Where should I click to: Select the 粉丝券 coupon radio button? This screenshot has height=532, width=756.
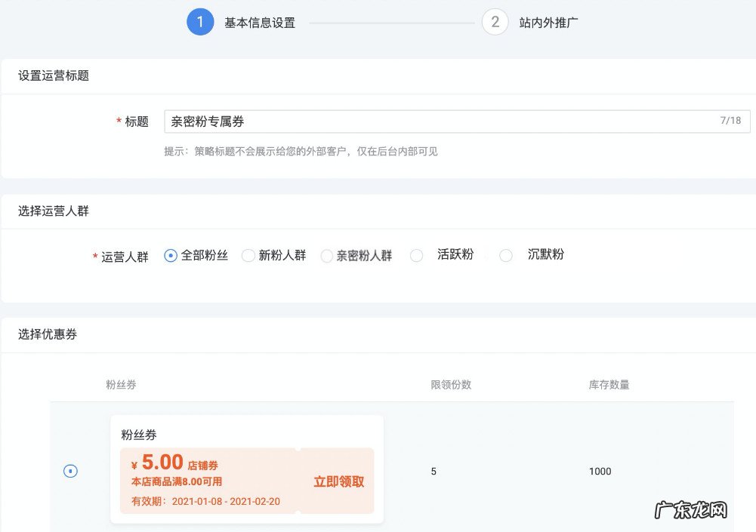pos(70,471)
